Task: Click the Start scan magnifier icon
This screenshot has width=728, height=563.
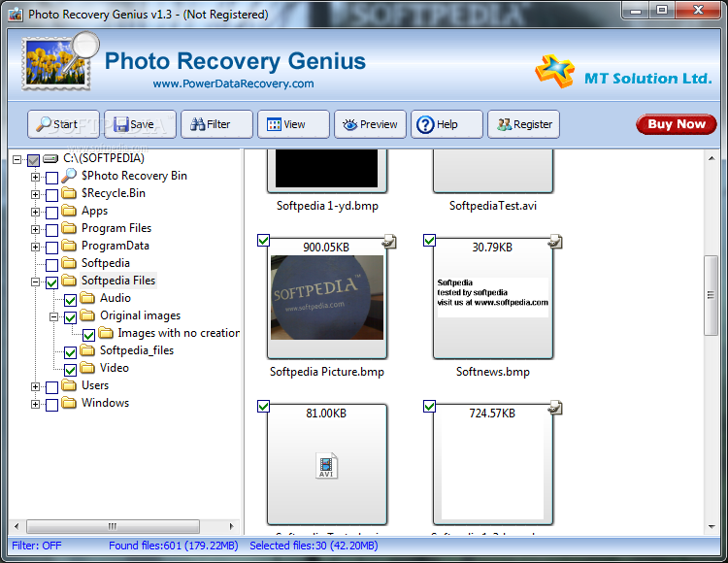Action: point(43,124)
